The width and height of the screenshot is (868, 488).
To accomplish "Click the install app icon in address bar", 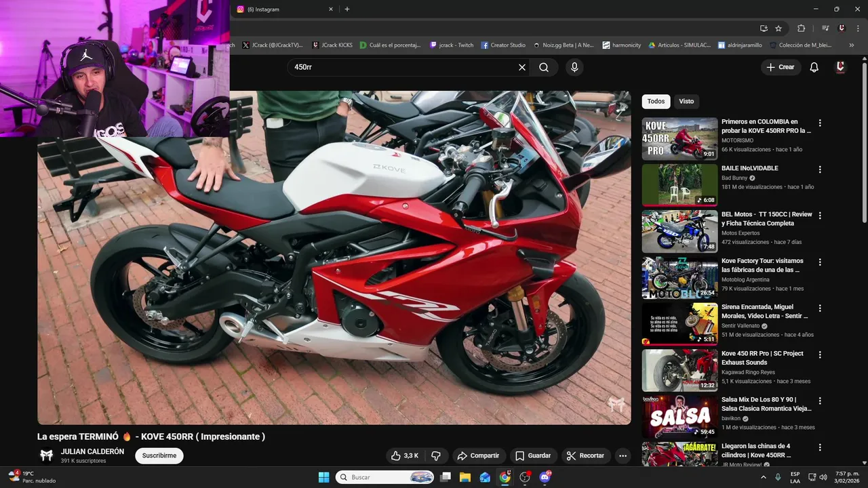I will (x=764, y=28).
